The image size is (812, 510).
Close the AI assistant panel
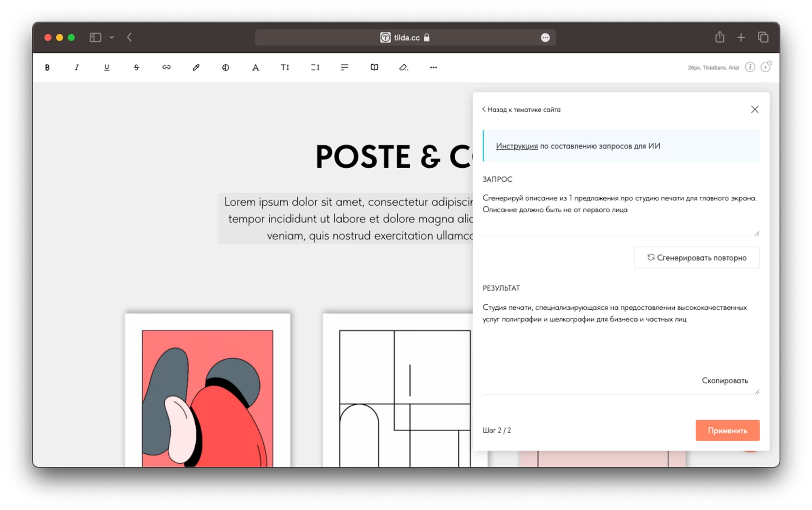point(754,110)
